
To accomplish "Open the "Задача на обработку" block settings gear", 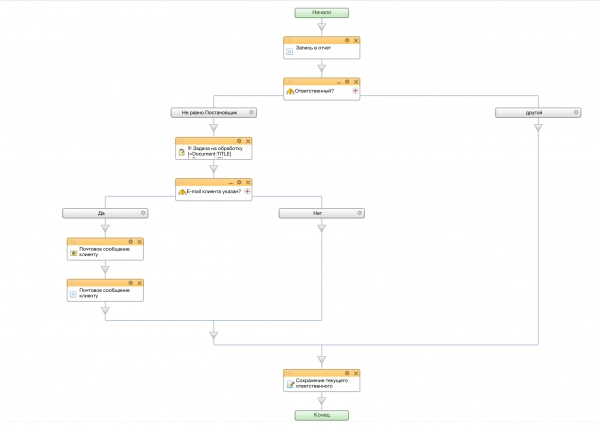I will point(239,141).
